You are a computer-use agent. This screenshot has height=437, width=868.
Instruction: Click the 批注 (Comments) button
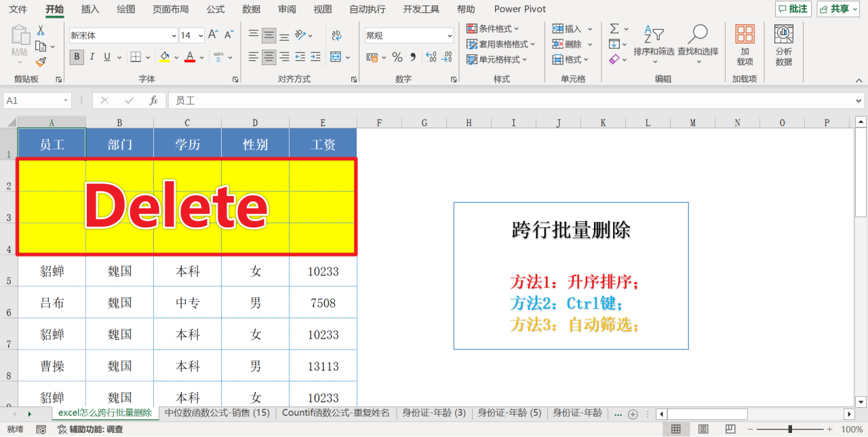pos(793,9)
